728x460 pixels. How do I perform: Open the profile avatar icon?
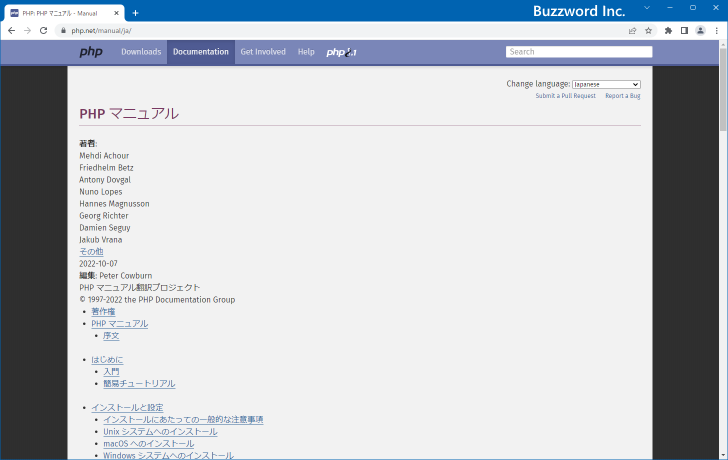pyautogui.click(x=700, y=31)
